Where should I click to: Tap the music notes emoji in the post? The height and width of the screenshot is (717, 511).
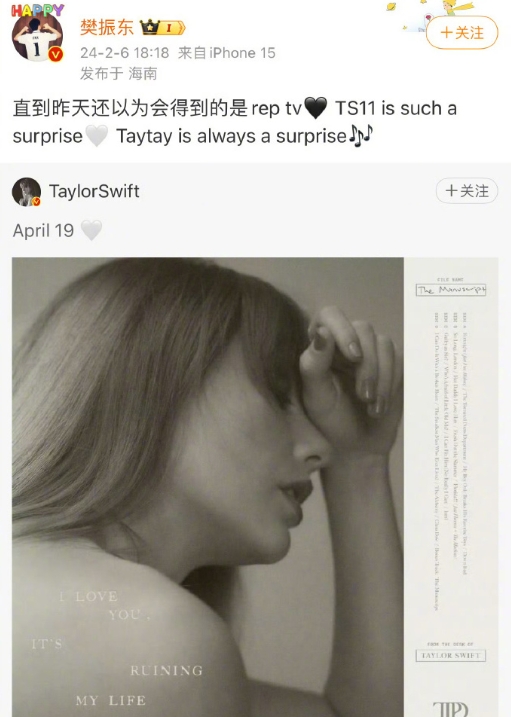(361, 136)
